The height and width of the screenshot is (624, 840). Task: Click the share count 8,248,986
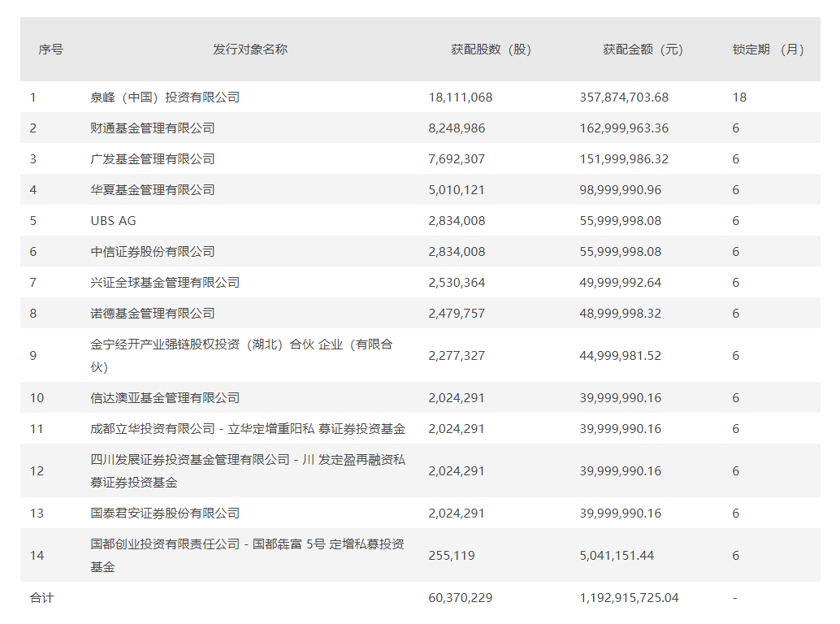tap(457, 128)
